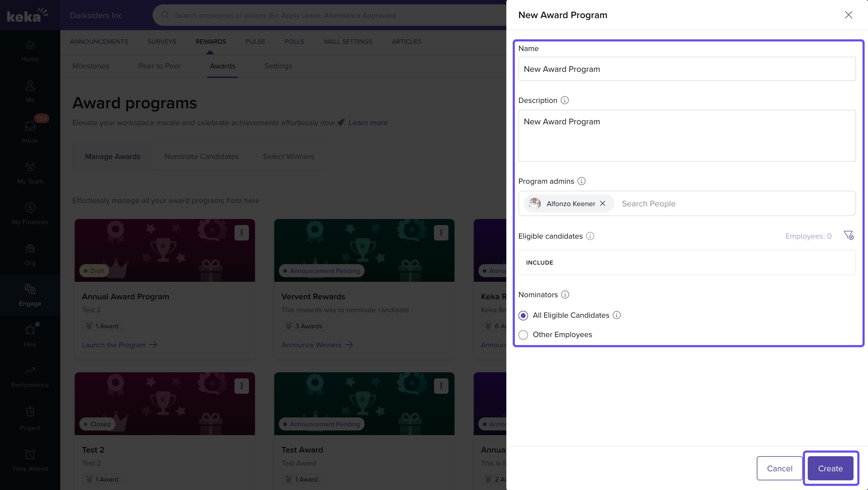Click the Description info icon

point(565,100)
